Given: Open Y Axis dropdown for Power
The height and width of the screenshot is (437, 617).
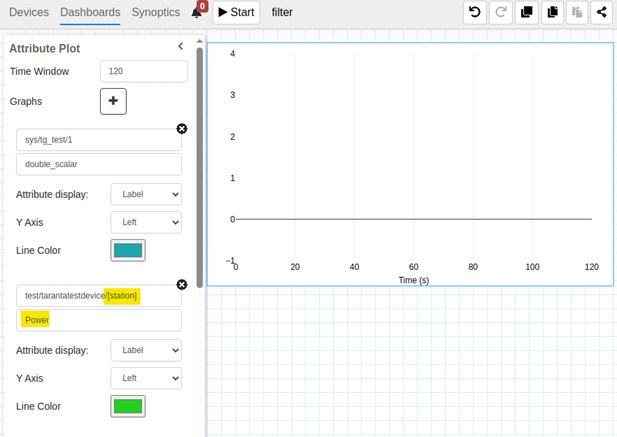Looking at the screenshot, I should [x=146, y=378].
